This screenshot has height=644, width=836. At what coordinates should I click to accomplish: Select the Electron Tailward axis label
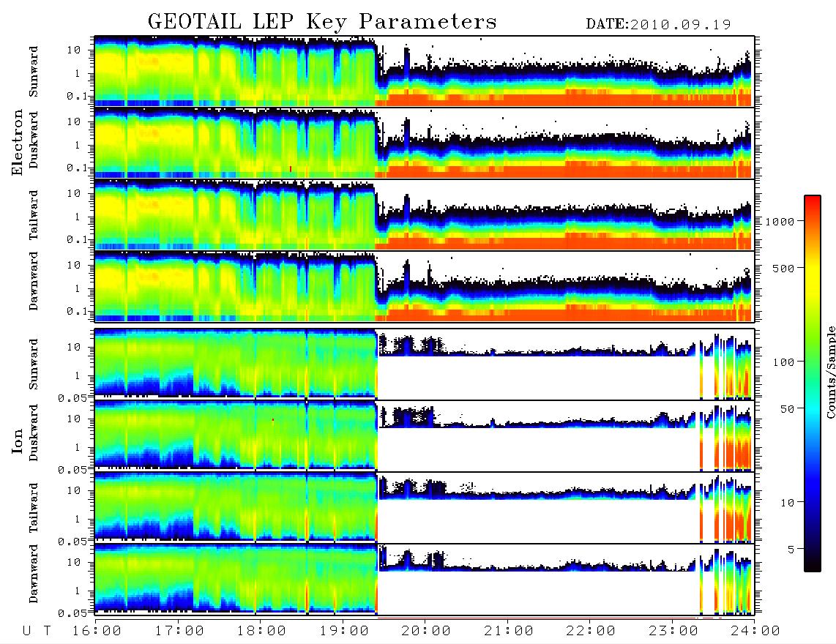pos(34,215)
